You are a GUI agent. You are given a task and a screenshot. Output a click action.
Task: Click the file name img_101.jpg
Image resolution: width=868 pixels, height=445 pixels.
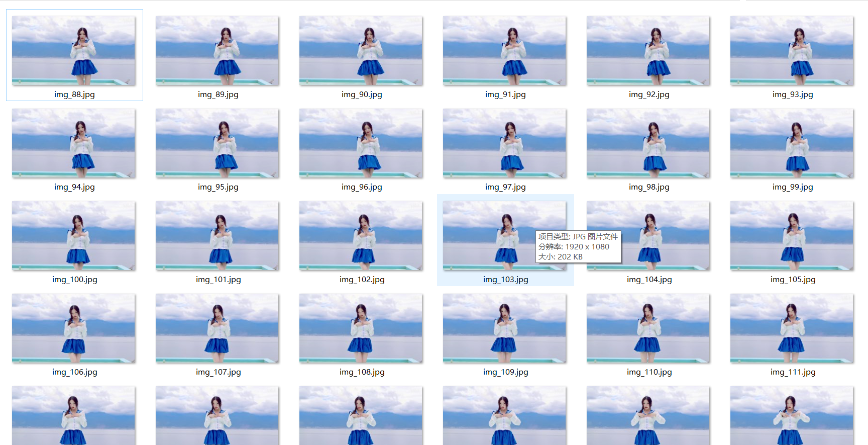218,280
